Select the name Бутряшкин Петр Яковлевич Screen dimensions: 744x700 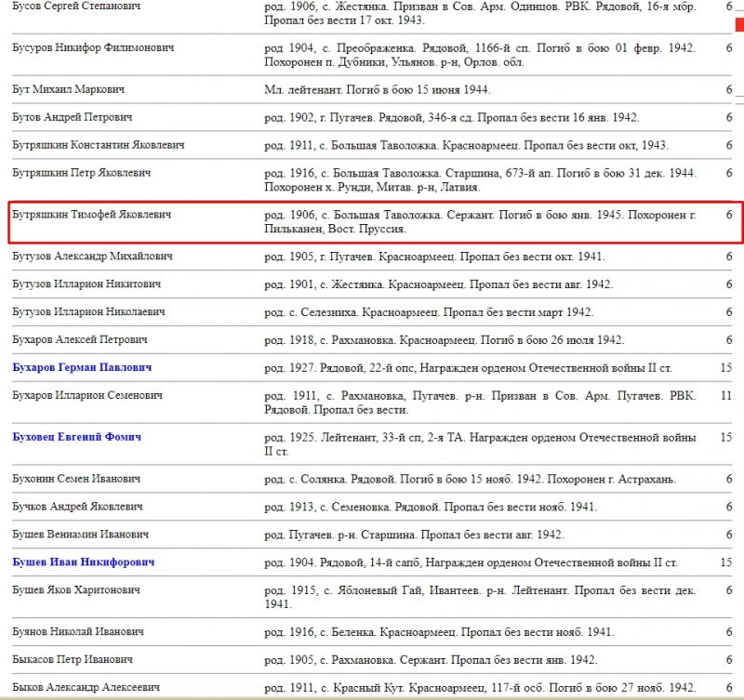82,173
